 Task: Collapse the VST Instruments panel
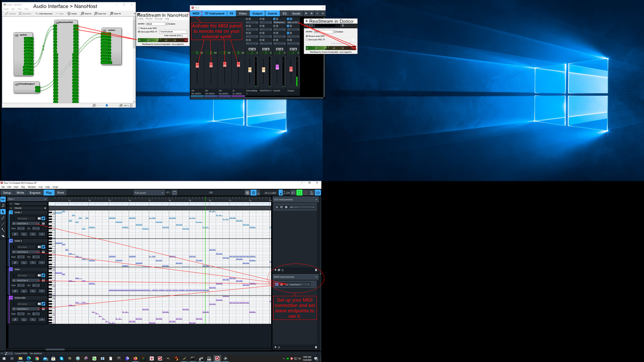[316, 200]
